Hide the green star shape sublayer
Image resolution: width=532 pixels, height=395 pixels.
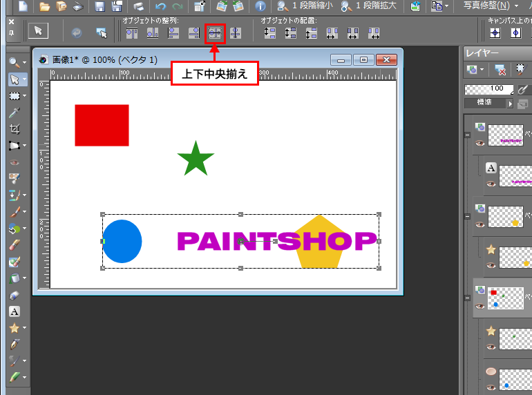coord(491,347)
